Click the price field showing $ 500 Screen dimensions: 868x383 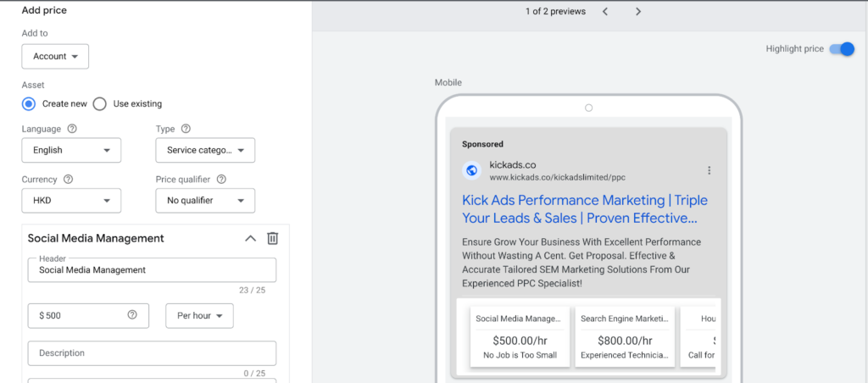coord(88,315)
